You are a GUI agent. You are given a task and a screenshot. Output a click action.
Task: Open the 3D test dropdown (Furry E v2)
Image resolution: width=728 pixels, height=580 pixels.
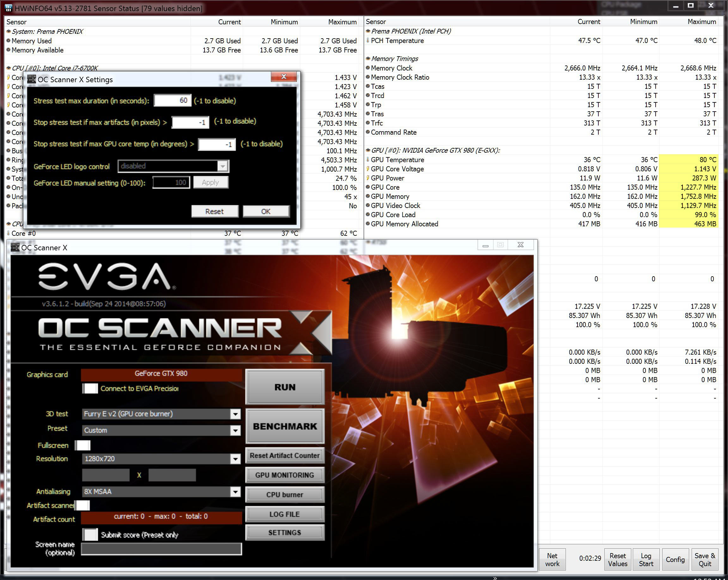pos(236,414)
